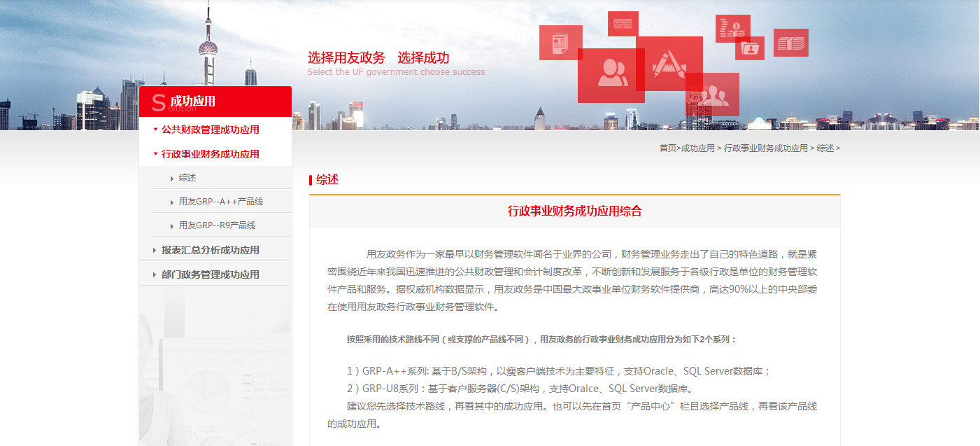Click the bold line 按照采用的技术路线不同
980x446 pixels.
(541, 339)
